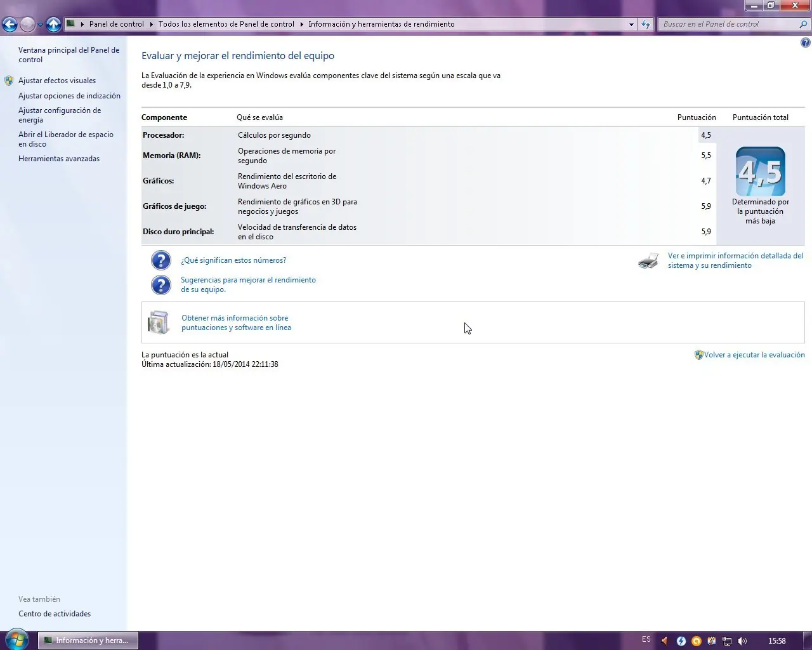Open 'Centro de actividades' link

click(x=55, y=614)
